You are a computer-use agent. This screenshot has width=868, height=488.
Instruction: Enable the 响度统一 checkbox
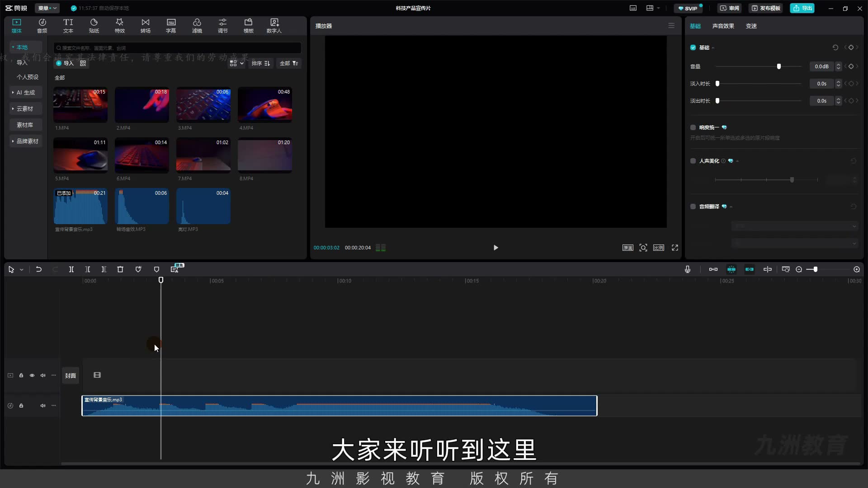pyautogui.click(x=693, y=127)
